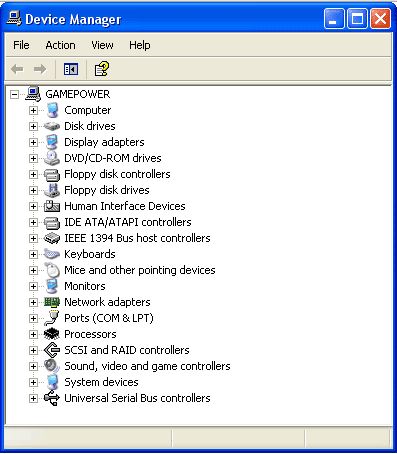This screenshot has height=454, width=397.
Task: Select the Human Interface Devices label
Action: pyautogui.click(x=125, y=206)
